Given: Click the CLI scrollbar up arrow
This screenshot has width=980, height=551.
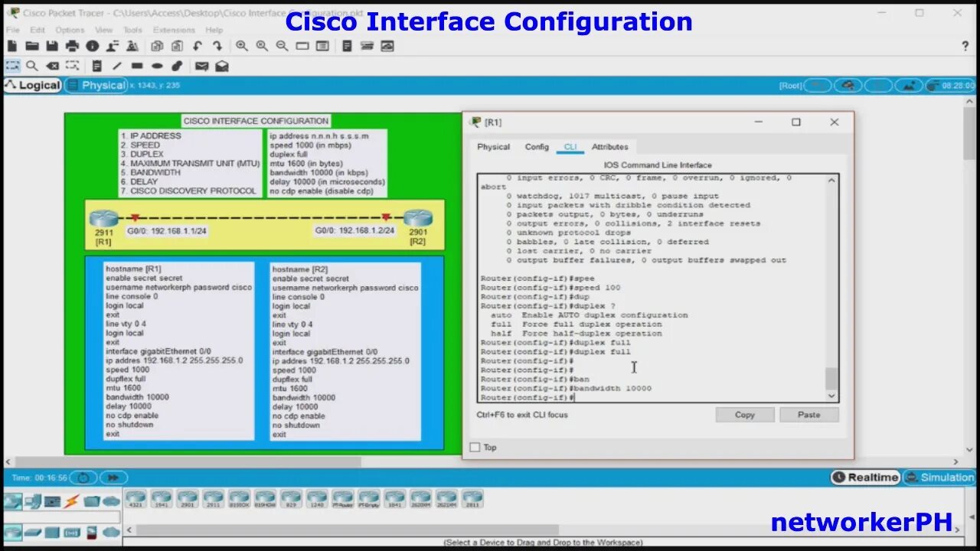Looking at the screenshot, I should pyautogui.click(x=832, y=180).
